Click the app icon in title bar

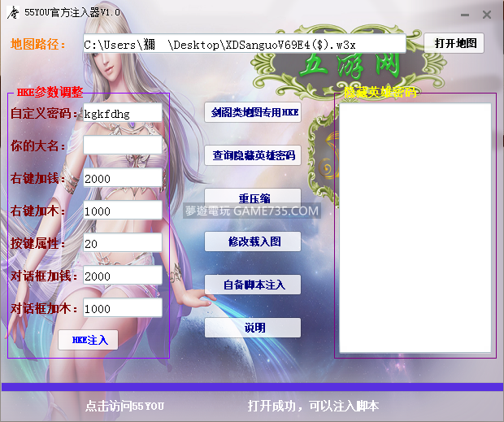tap(13, 13)
